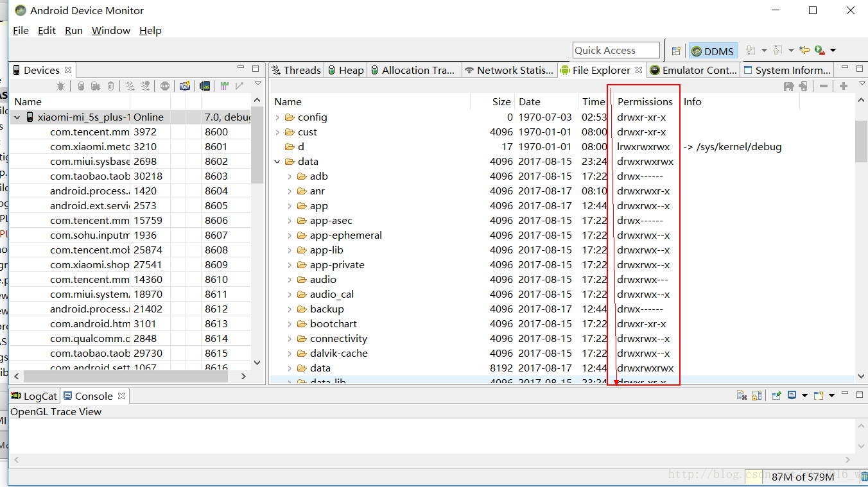Open the previous annotation dropdown arrow

pos(791,51)
